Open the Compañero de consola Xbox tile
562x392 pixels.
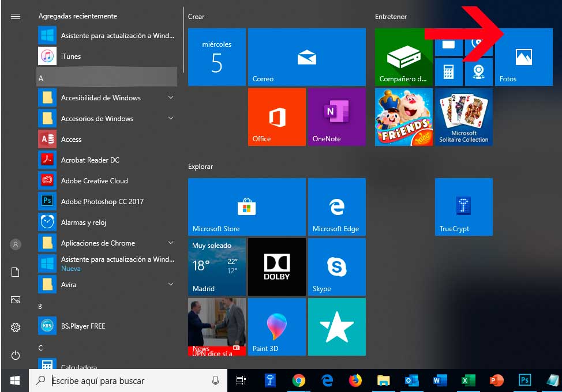point(403,57)
